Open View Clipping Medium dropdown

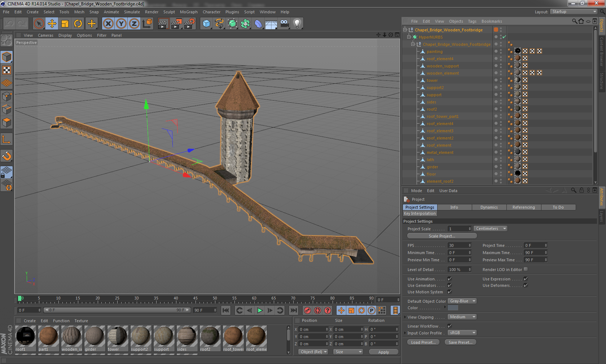462,317
